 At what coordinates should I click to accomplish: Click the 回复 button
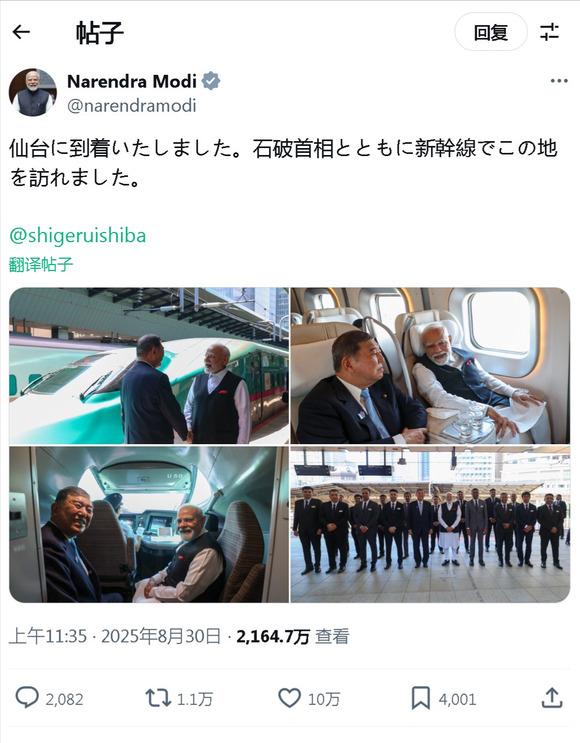[491, 32]
